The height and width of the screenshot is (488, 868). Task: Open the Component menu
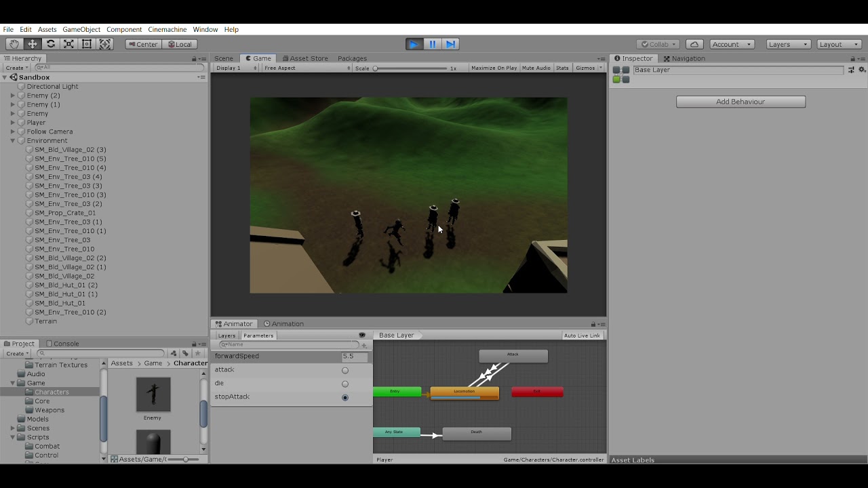(x=124, y=30)
